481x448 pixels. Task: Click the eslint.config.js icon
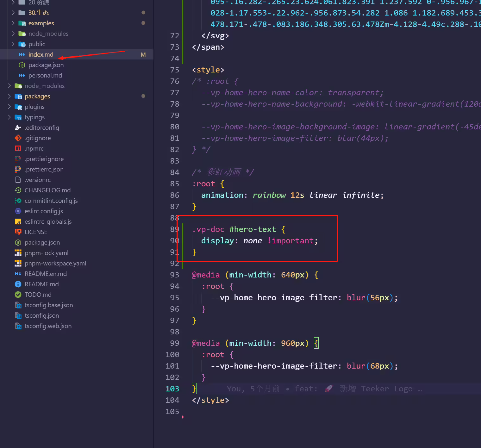pos(18,211)
